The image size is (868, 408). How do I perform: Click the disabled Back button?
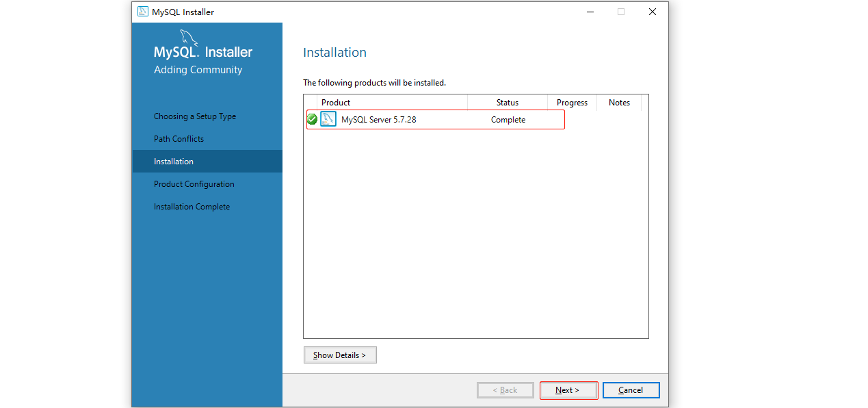(505, 390)
